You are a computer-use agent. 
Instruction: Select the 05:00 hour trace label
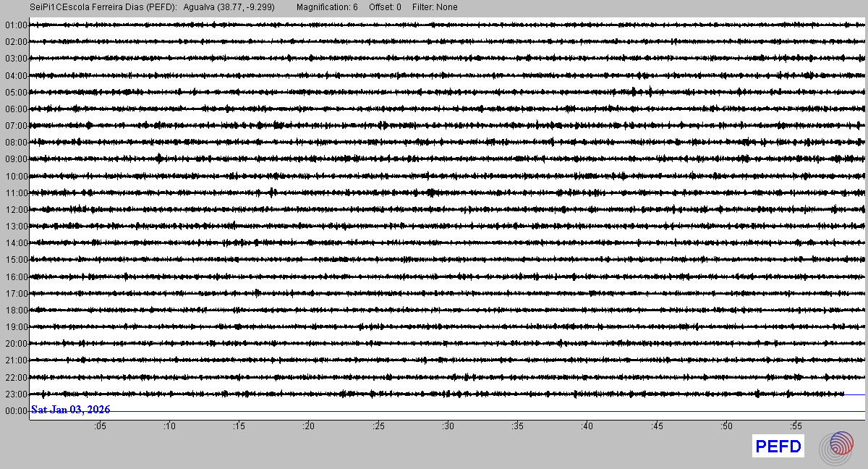[x=15, y=93]
